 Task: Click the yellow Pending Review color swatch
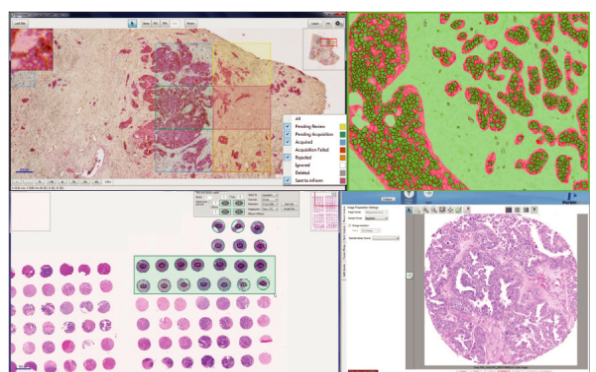[x=342, y=127]
